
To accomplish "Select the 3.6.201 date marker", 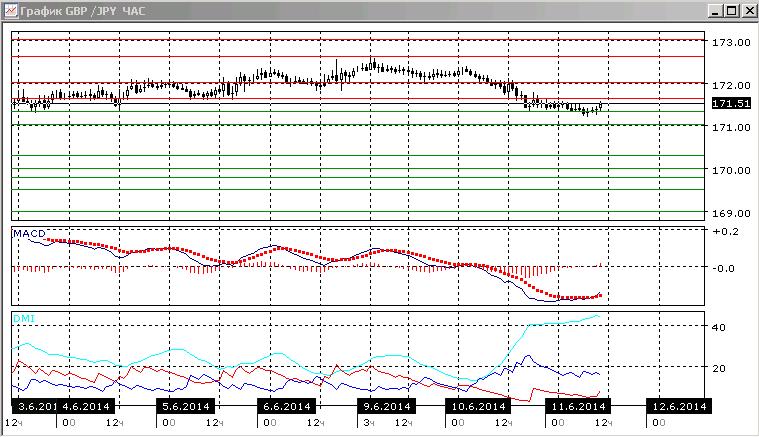I will 35,406.
